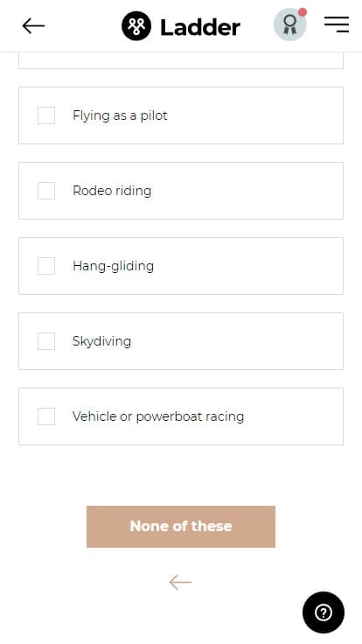Open the Ladder logo home link
Viewport: 362px width, 644px height.
pos(181,26)
